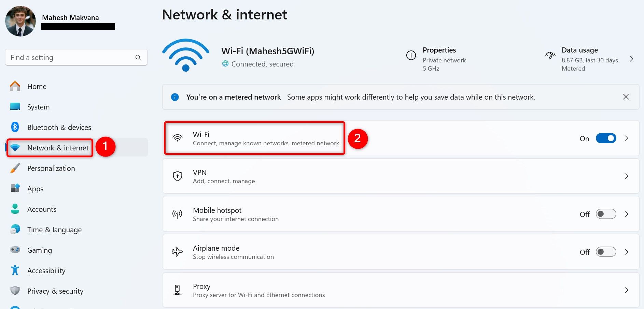Turn off the Wi-Fi toggle
This screenshot has height=309, width=644.
tap(606, 138)
